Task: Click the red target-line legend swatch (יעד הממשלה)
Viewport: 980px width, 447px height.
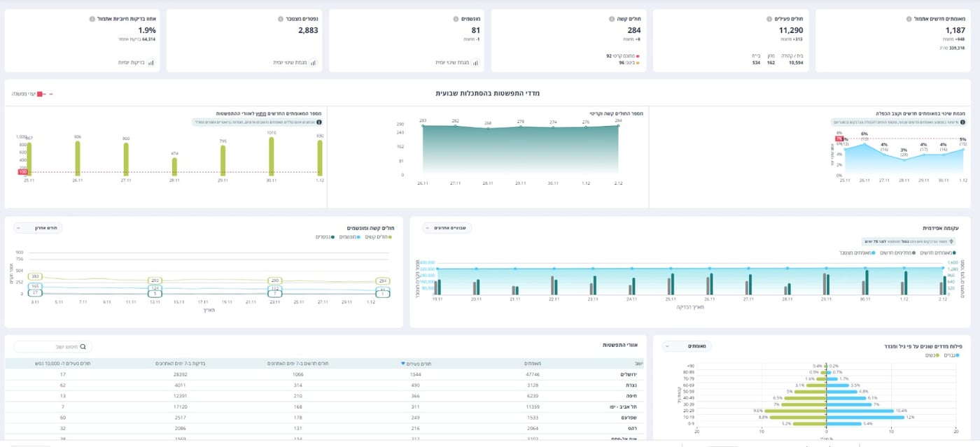Action: coord(40,94)
